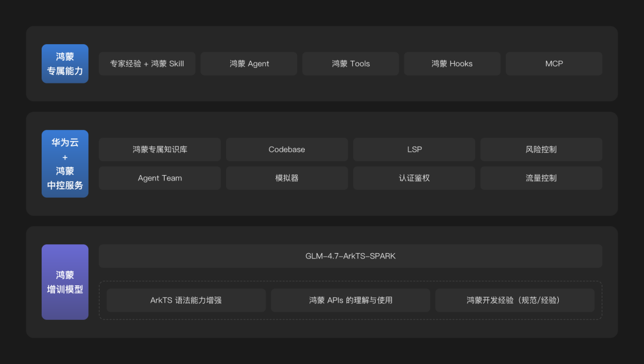Select the 鸿蒙 Tools box
The height and width of the screenshot is (364, 644).
tap(351, 64)
